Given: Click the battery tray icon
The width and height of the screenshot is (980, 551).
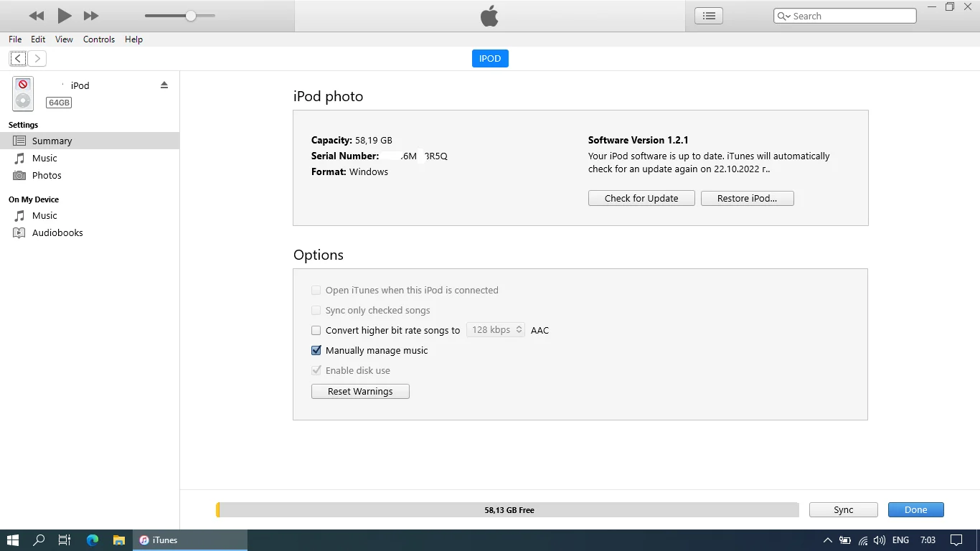Looking at the screenshot, I should [845, 540].
